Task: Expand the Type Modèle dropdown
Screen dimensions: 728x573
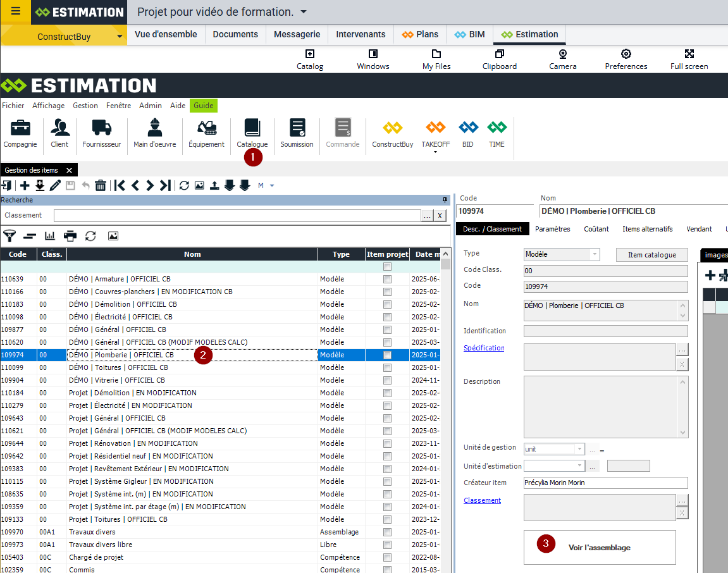Action: click(x=594, y=254)
